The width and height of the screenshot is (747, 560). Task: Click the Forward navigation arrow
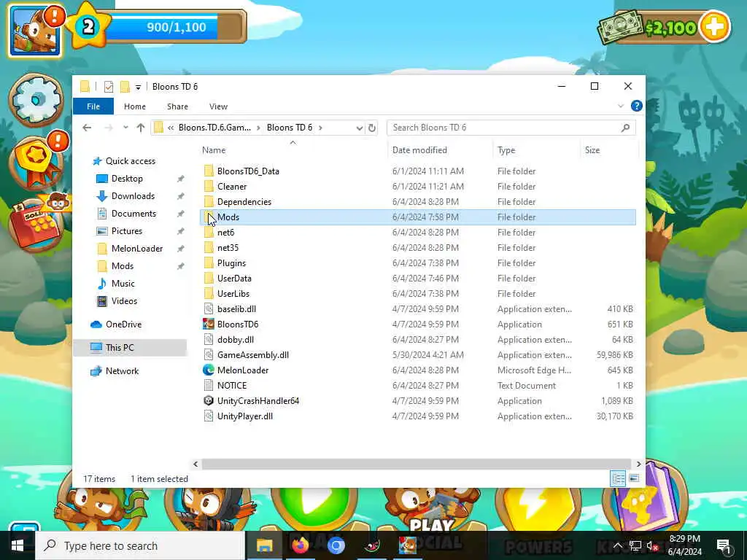pos(109,128)
